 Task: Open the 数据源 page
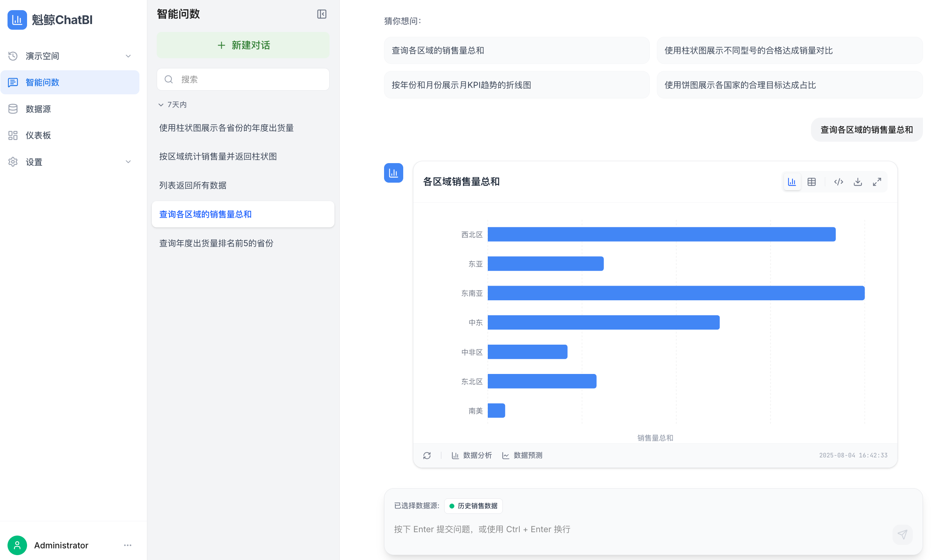[70, 109]
